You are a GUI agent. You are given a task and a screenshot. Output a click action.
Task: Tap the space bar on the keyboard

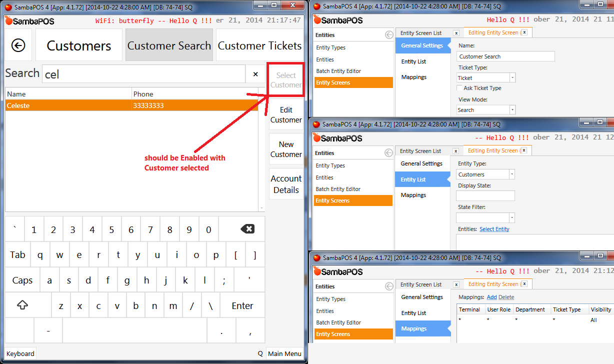(x=135, y=330)
